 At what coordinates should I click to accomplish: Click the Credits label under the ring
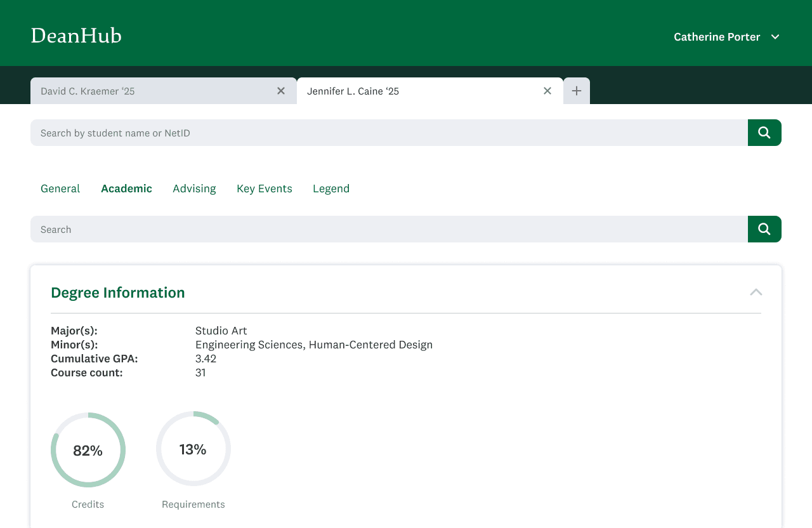pyautogui.click(x=88, y=505)
